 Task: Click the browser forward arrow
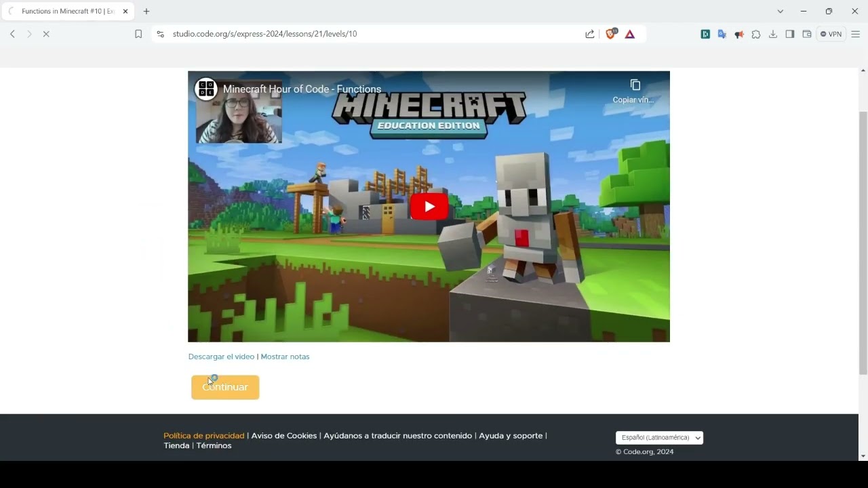coord(29,34)
